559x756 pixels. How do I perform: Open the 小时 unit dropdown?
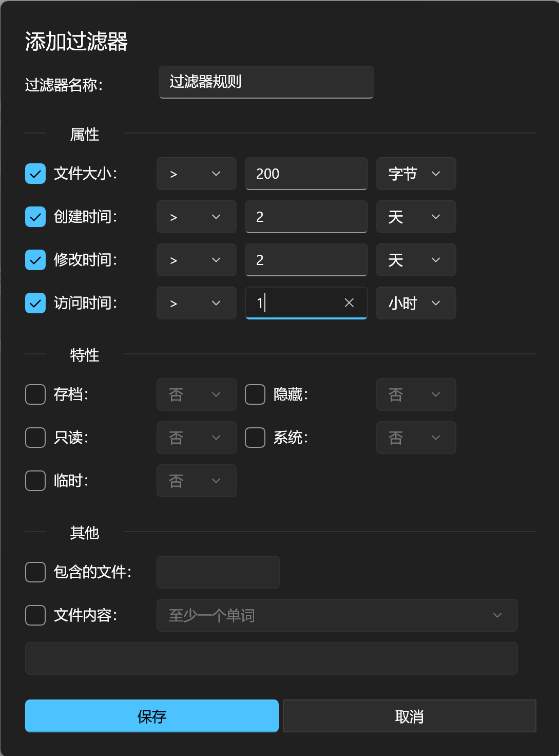(x=416, y=303)
